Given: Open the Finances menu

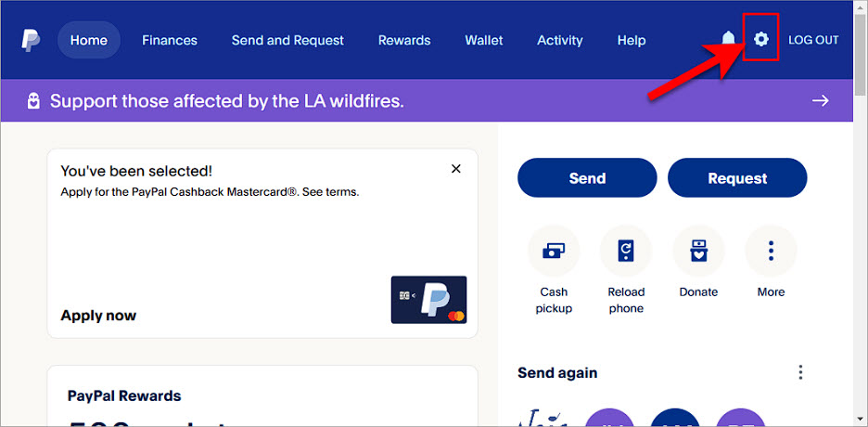Looking at the screenshot, I should pos(170,41).
